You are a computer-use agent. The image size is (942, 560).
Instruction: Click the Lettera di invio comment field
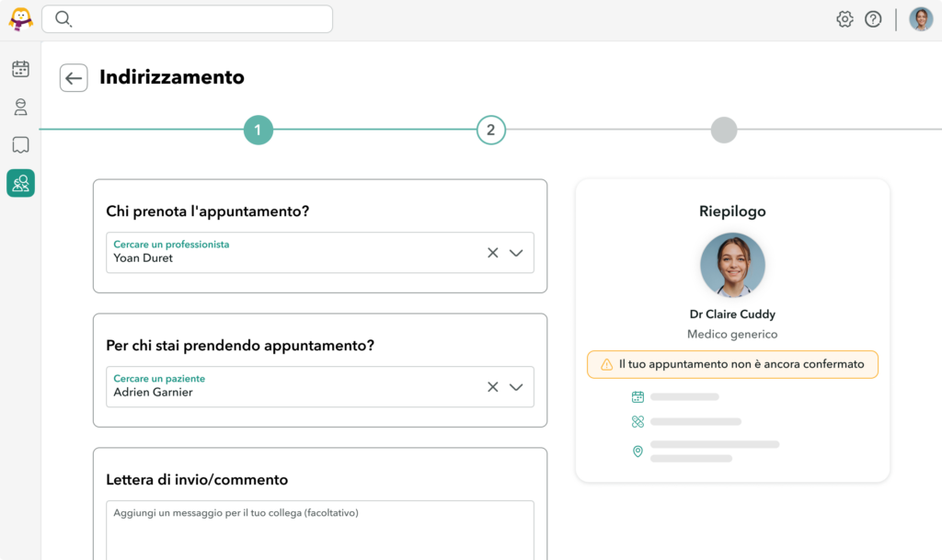point(320,531)
